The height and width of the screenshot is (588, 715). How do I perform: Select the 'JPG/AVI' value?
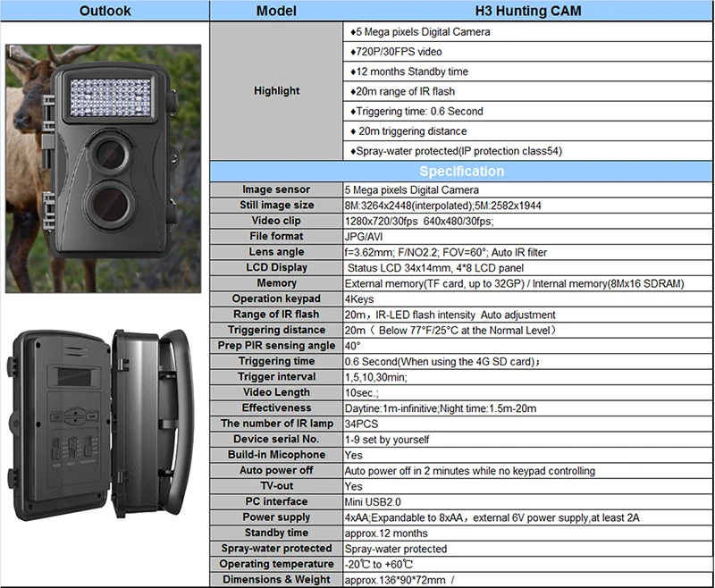[364, 237]
